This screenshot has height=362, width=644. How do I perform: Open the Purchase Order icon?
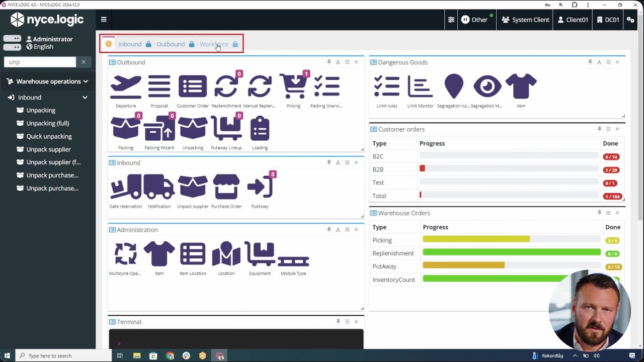tap(226, 187)
